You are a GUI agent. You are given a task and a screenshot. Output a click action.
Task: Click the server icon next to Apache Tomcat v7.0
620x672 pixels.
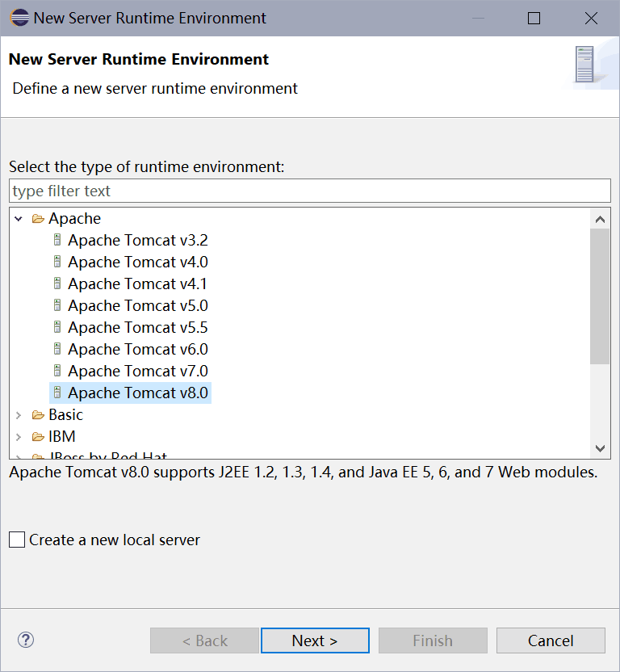pos(57,371)
